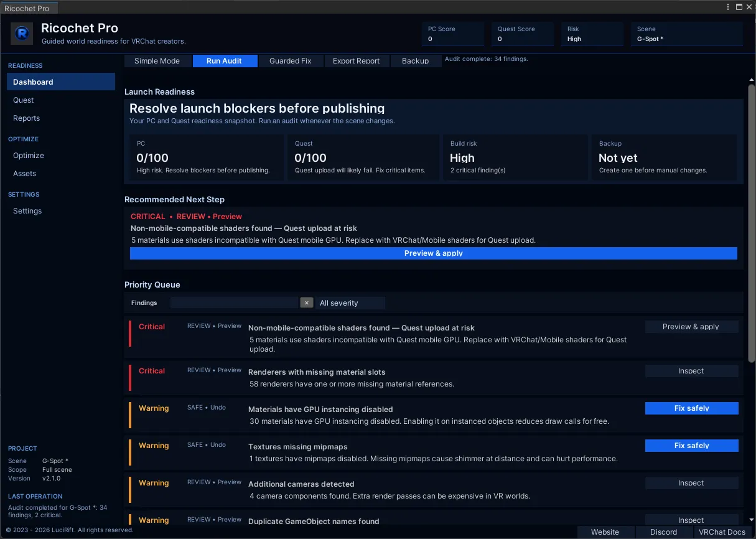Click the 'Priority Queue' section heading

(152, 284)
